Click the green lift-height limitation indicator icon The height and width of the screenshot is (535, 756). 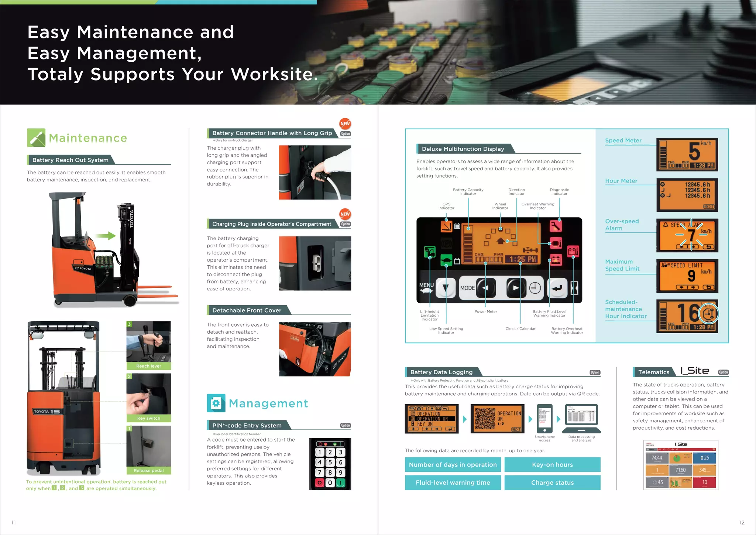point(430,252)
